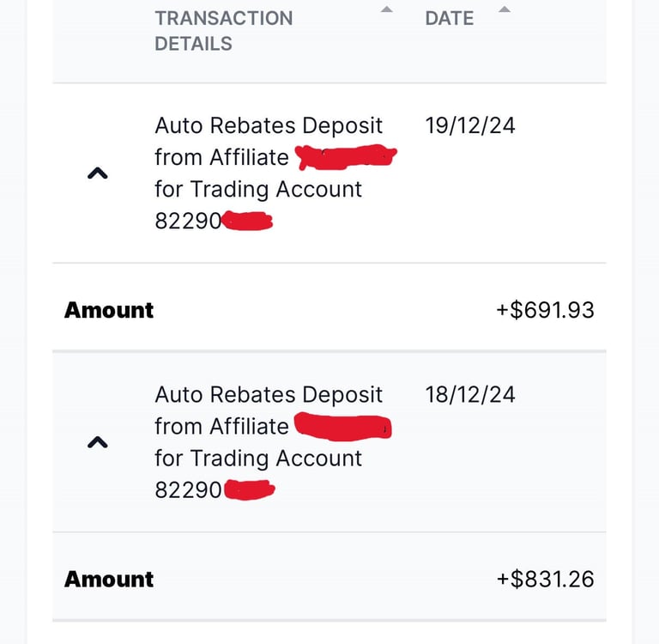The image size is (659, 644).
Task: Click the Date column sort arrow
Action: tap(505, 10)
